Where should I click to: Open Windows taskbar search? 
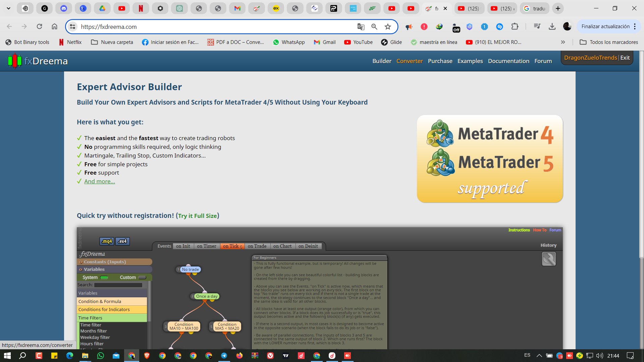(22, 356)
